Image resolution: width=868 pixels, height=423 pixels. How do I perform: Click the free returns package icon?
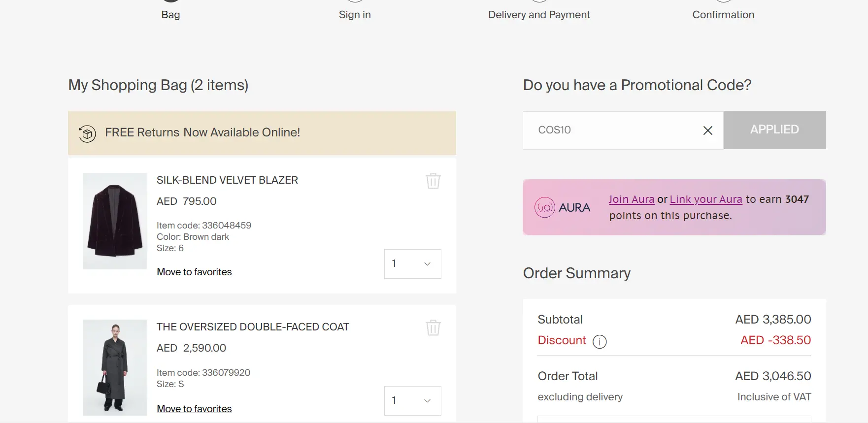pyautogui.click(x=87, y=133)
